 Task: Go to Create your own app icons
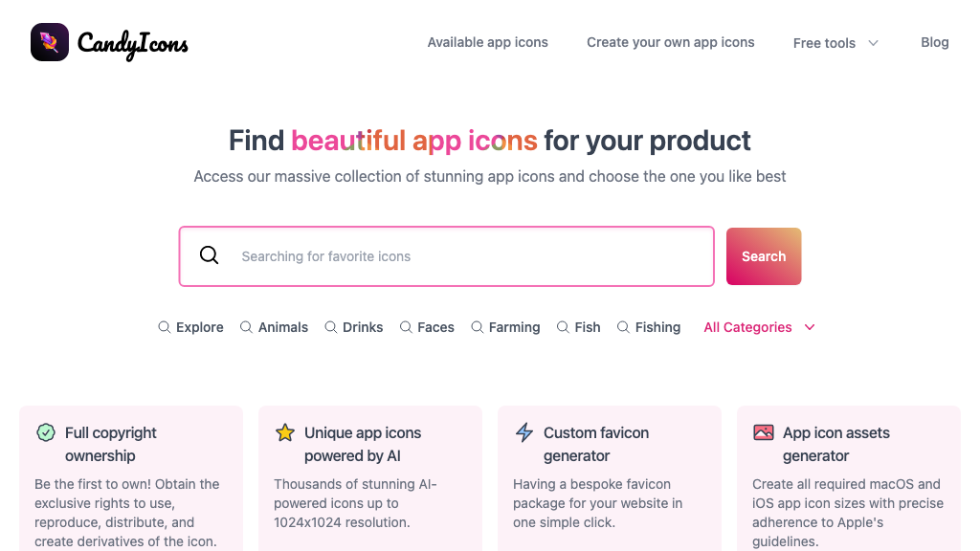(x=670, y=42)
